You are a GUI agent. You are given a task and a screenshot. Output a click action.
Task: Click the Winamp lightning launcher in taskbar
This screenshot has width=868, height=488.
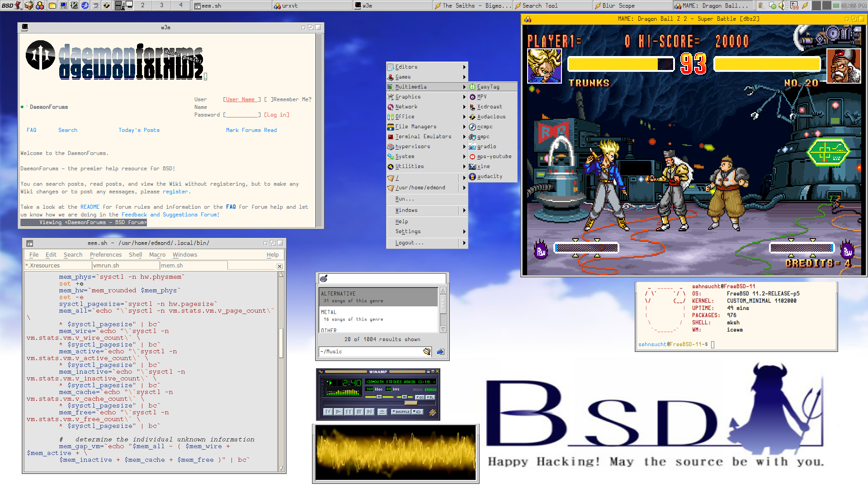pyautogui.click(x=107, y=5)
